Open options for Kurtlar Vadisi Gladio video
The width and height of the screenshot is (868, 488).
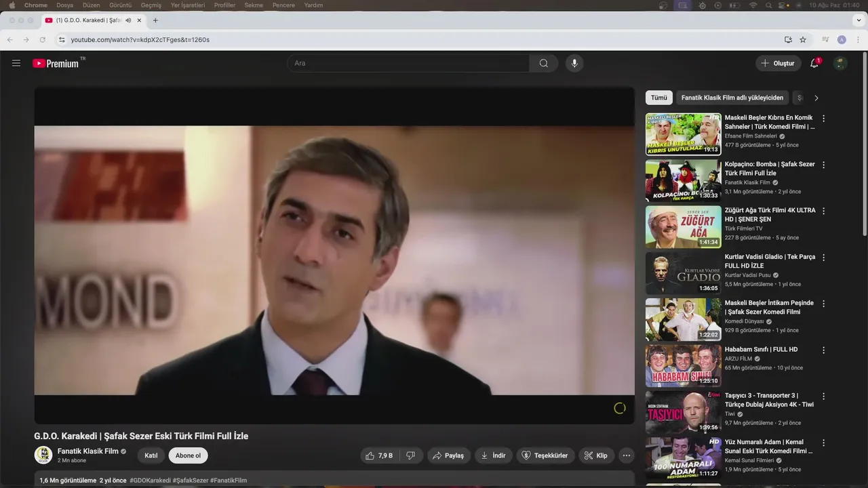pos(823,258)
